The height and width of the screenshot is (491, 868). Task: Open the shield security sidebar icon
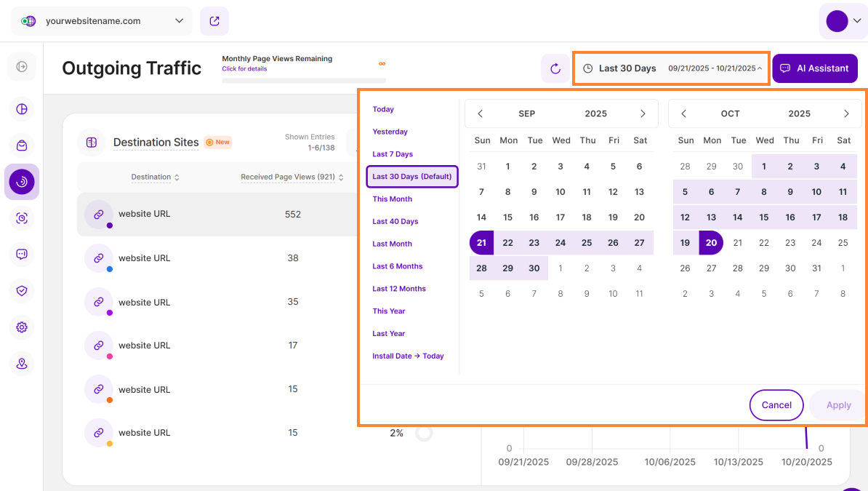click(x=22, y=291)
